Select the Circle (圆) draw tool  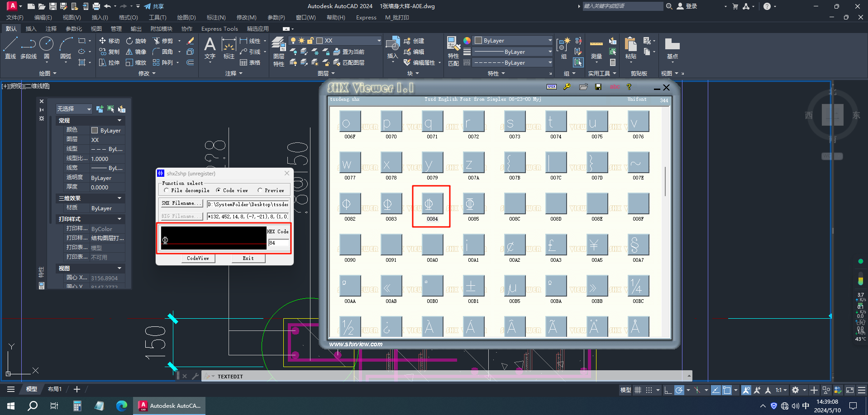pos(47,48)
